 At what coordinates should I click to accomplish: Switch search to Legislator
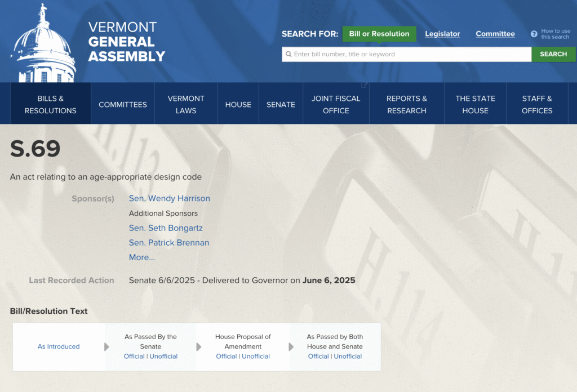point(442,34)
